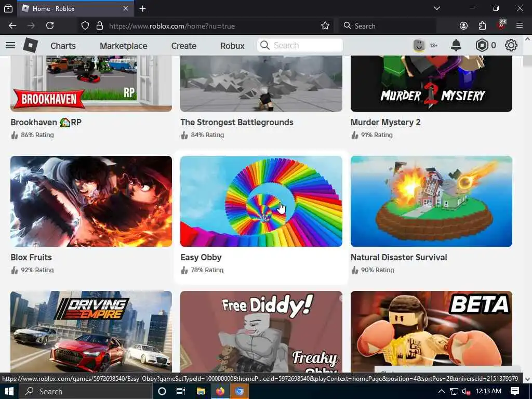The height and width of the screenshot is (399, 532).
Task: Click the 13+ age label
Action: click(x=433, y=46)
